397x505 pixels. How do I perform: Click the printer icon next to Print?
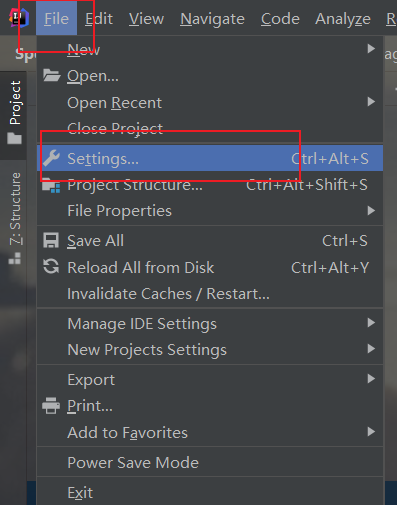click(x=51, y=406)
